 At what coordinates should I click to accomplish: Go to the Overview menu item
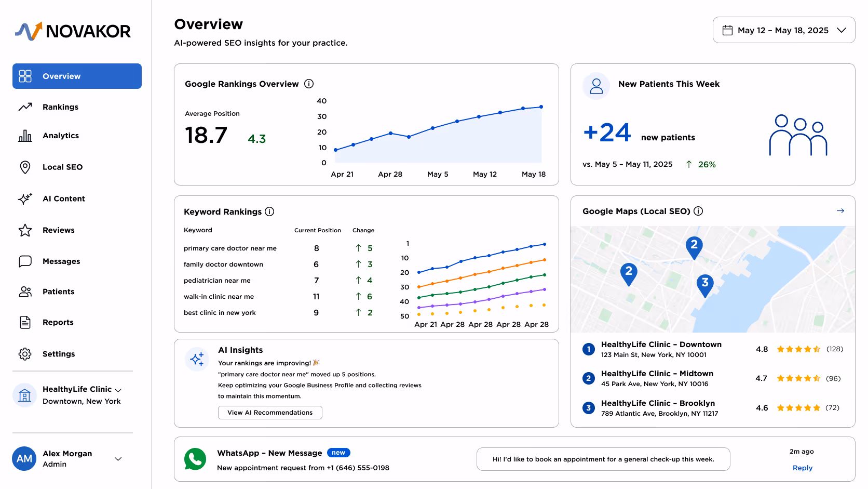tap(77, 76)
